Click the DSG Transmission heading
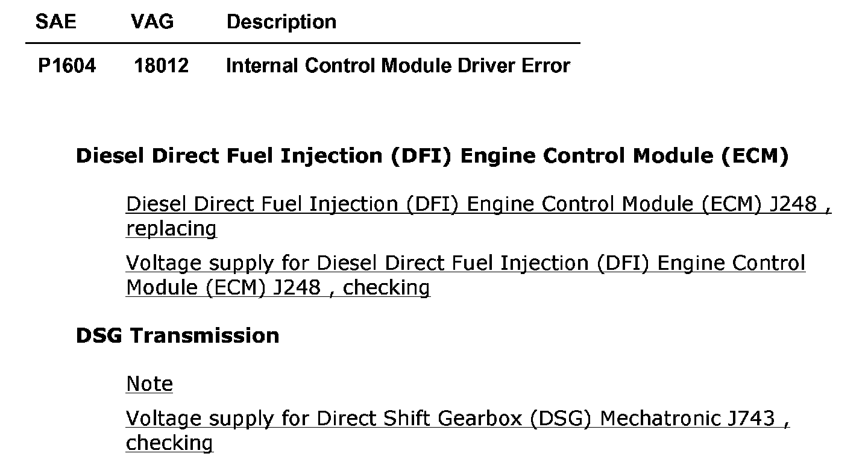Viewport: 868px width, 471px height. tap(178, 335)
